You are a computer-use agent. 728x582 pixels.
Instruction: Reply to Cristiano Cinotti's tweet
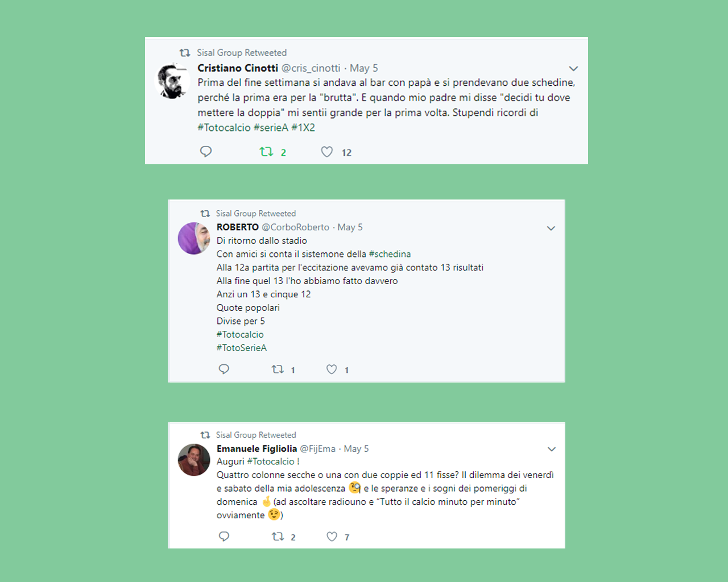pyautogui.click(x=206, y=151)
